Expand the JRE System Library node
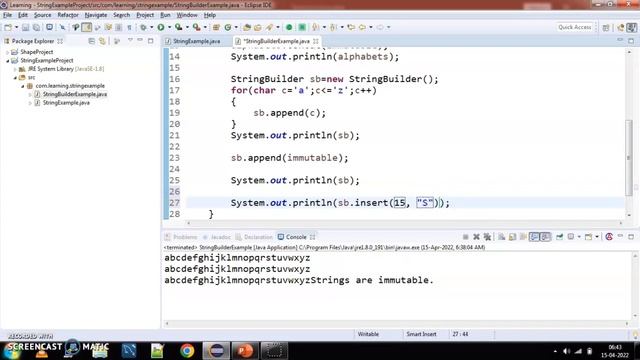Screen dimensions: 640x360 (x=16, y=69)
